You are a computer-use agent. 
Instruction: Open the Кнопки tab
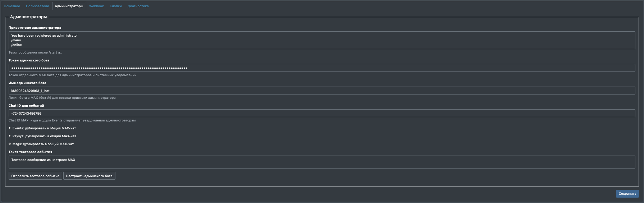pyautogui.click(x=115, y=6)
